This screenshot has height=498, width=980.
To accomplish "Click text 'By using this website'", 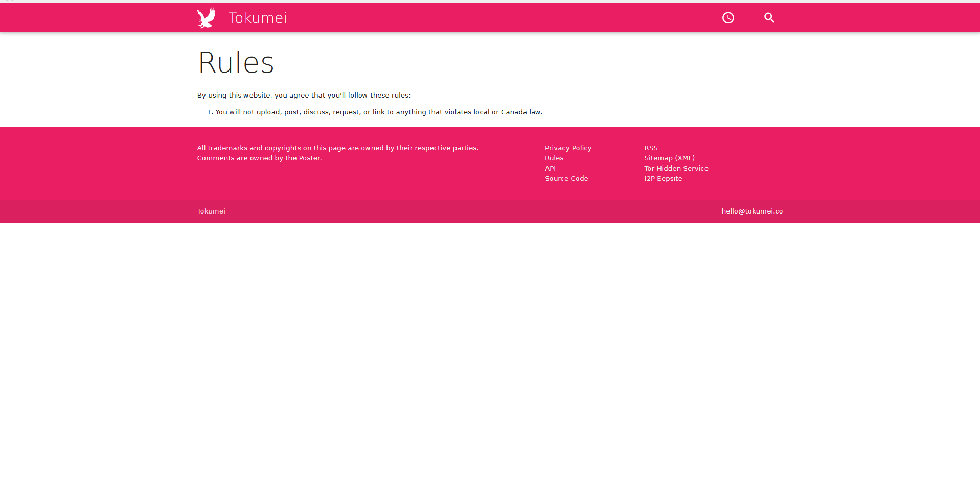I will (x=234, y=96).
